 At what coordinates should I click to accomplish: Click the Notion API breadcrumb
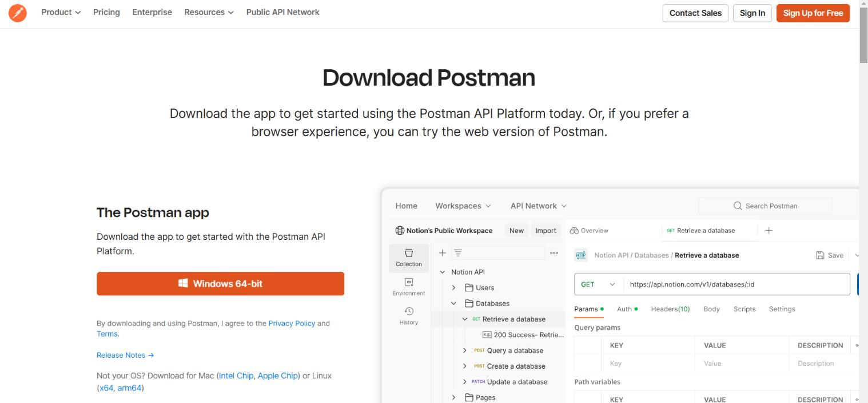point(611,255)
